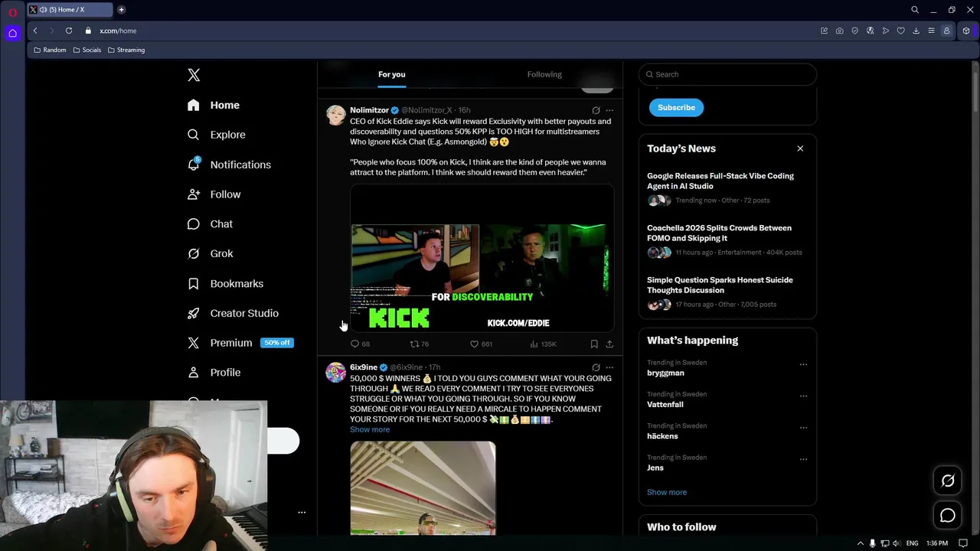Take a snapshot with camera icon
The width and height of the screenshot is (980, 551).
[840, 31]
